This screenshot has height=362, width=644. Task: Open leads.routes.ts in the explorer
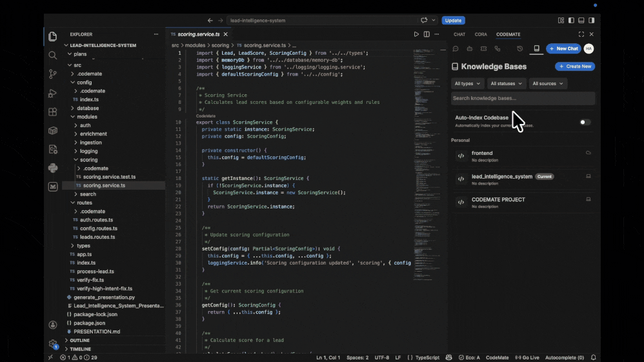click(x=97, y=237)
